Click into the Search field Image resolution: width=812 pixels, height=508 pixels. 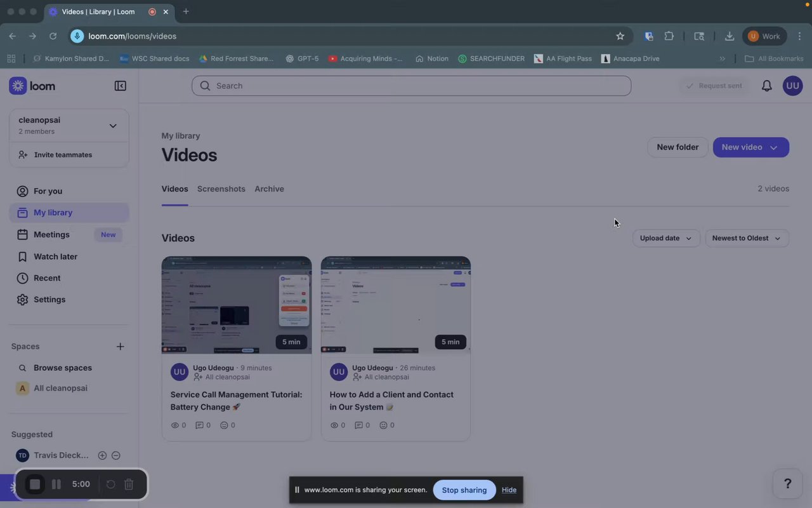pyautogui.click(x=412, y=86)
